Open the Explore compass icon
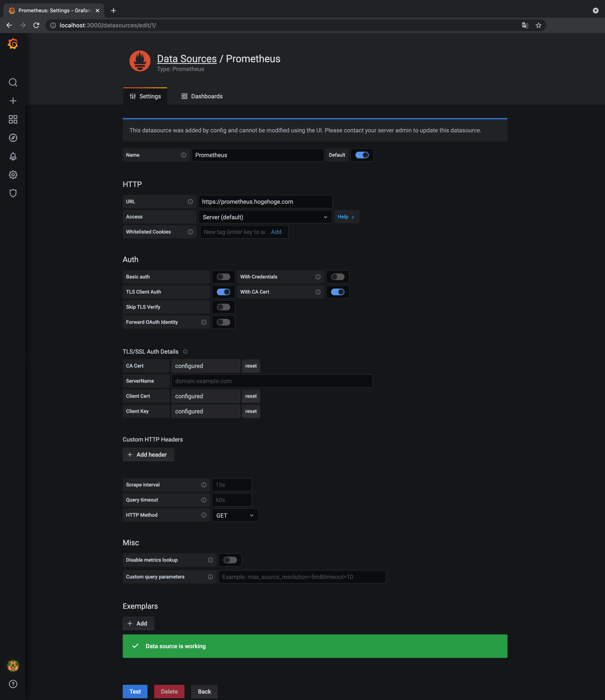 click(x=13, y=138)
